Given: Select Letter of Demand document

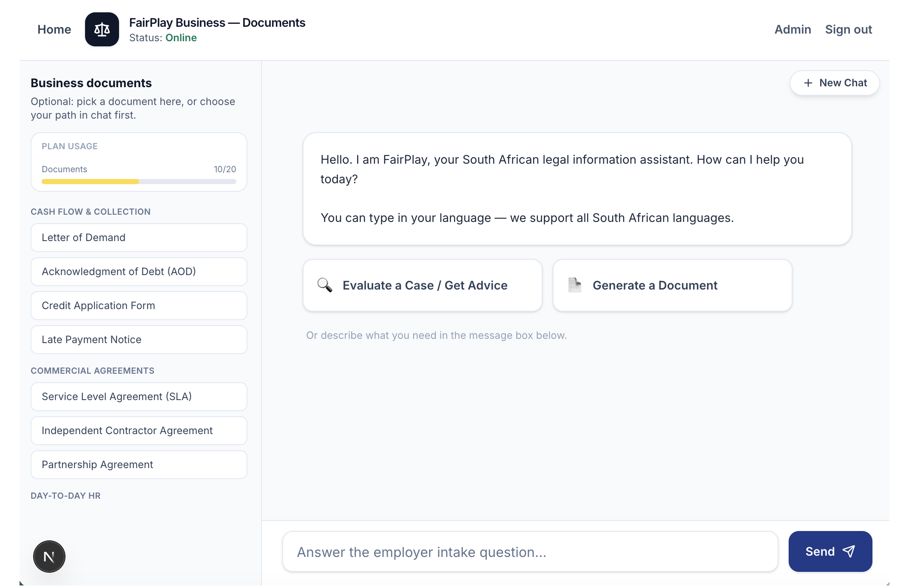Looking at the screenshot, I should [139, 238].
